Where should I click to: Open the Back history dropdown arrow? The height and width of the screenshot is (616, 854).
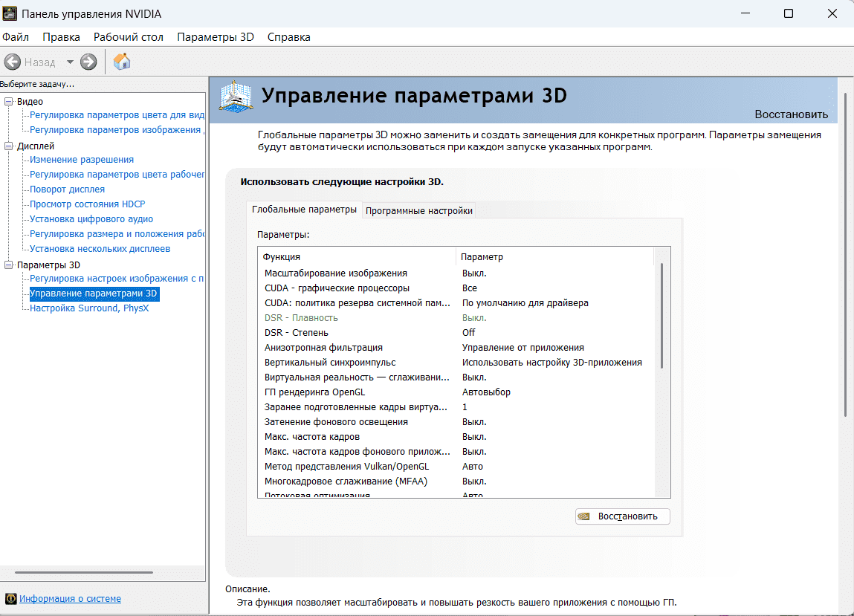click(70, 62)
